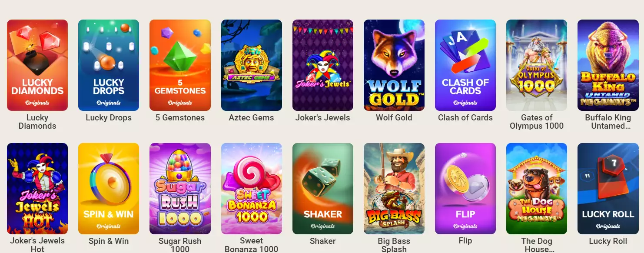Click the Joker's Jewels game image

[x=323, y=65]
